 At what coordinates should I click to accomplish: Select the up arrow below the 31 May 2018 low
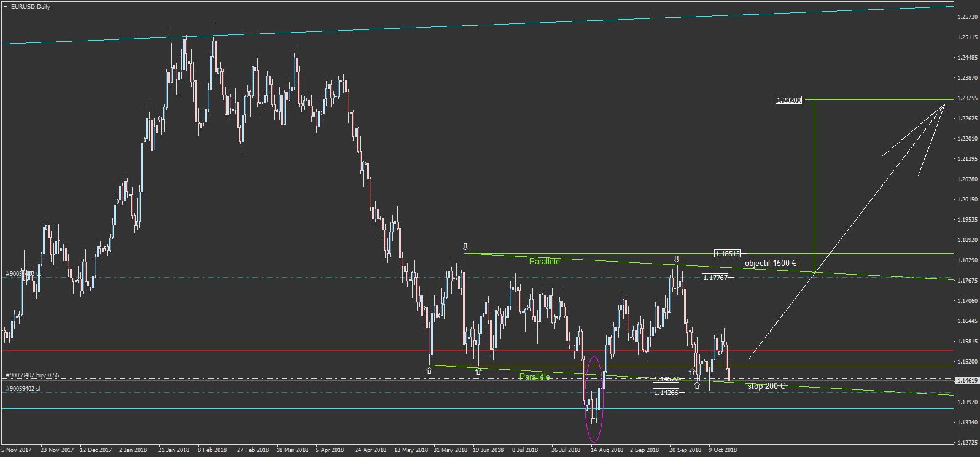coord(429,371)
